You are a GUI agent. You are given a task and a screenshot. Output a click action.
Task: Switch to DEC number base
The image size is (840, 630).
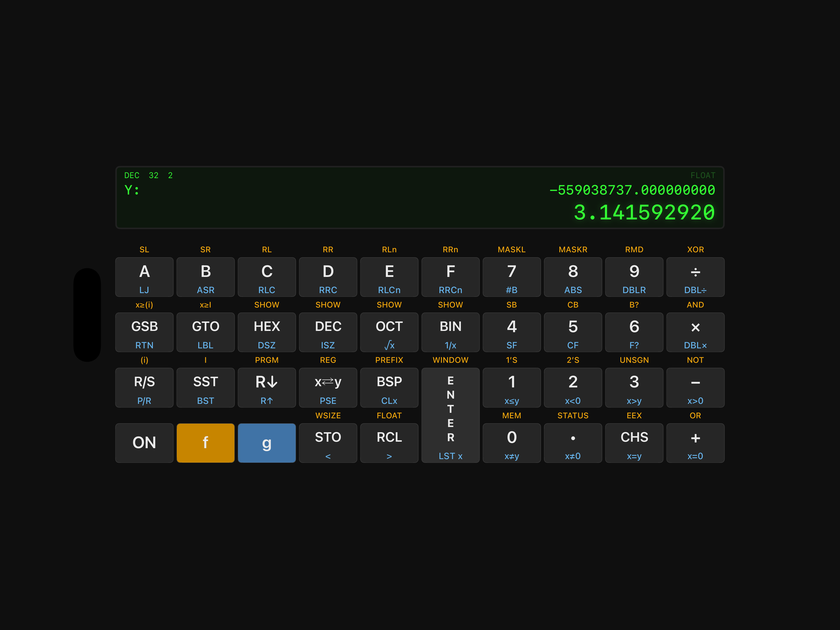tap(328, 333)
